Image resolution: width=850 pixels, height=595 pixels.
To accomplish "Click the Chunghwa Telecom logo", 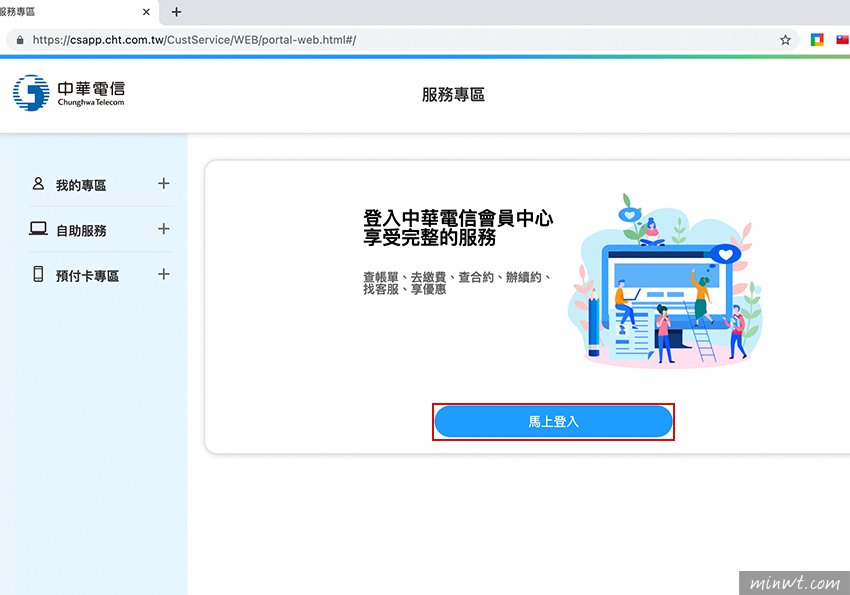I will pos(69,93).
